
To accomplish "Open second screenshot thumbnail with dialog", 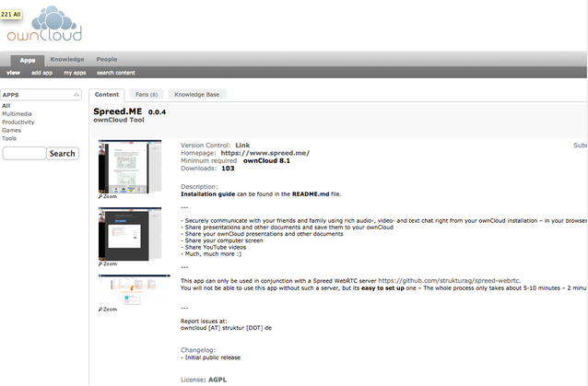I will [130, 234].
